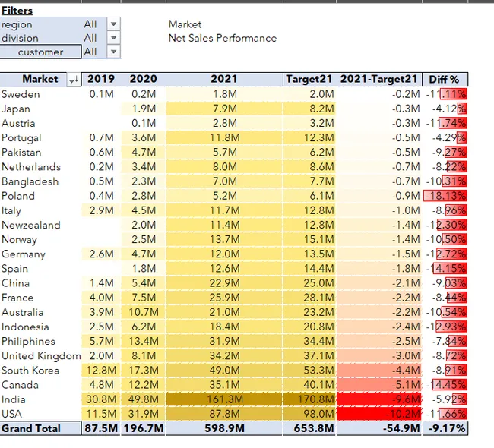Viewport: 494px width, 448px height.
Task: Select the customer filter label cell
Action: coord(40,52)
